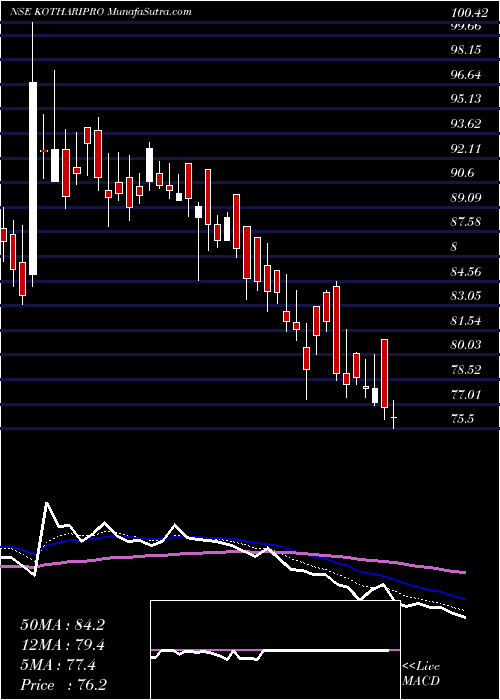Click the 95.13 price axis label

coord(468,99)
